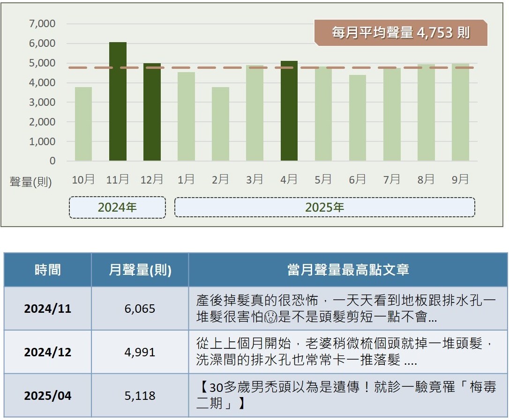Click the 聲量(則) axis label
This screenshot has height=420, width=509.
point(31,182)
